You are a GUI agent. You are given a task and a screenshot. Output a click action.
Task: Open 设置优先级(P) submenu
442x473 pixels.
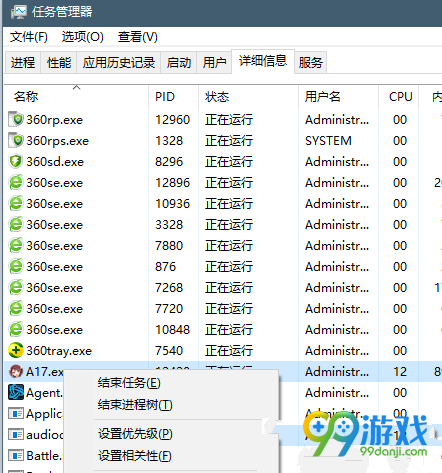(x=135, y=434)
